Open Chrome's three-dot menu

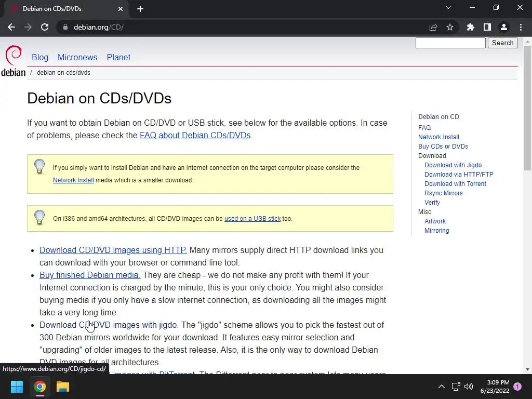521,27
